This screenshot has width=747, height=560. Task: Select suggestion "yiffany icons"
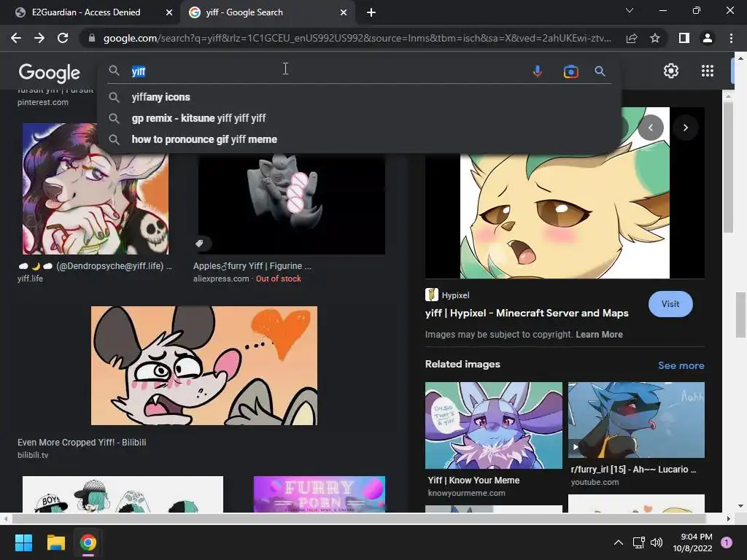coord(160,97)
